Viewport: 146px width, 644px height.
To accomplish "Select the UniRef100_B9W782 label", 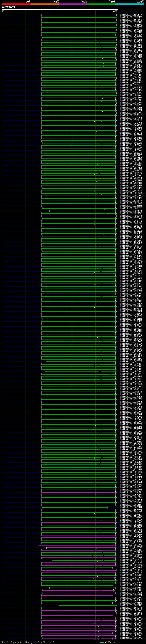I will pos(131,633).
